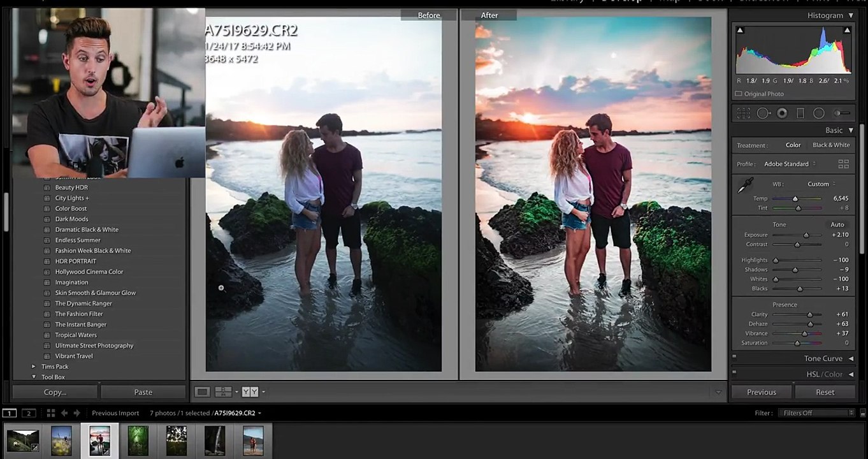Go back with the left arrow

[64, 413]
